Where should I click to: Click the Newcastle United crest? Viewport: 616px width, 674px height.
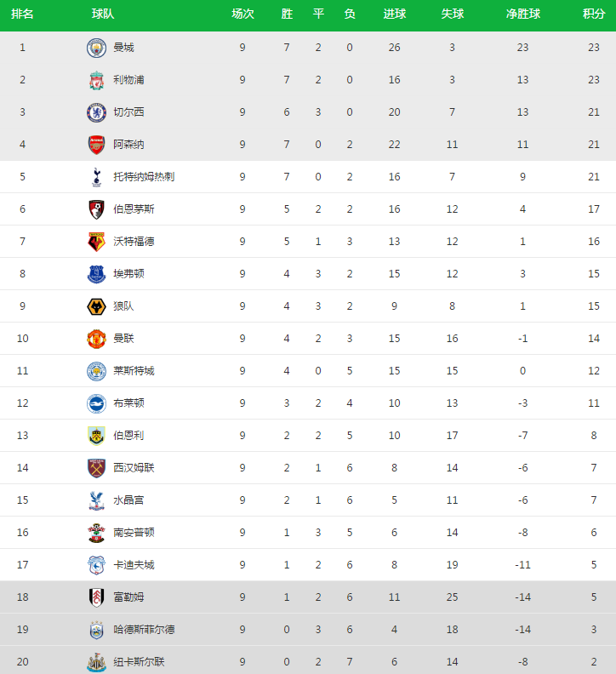click(x=96, y=662)
